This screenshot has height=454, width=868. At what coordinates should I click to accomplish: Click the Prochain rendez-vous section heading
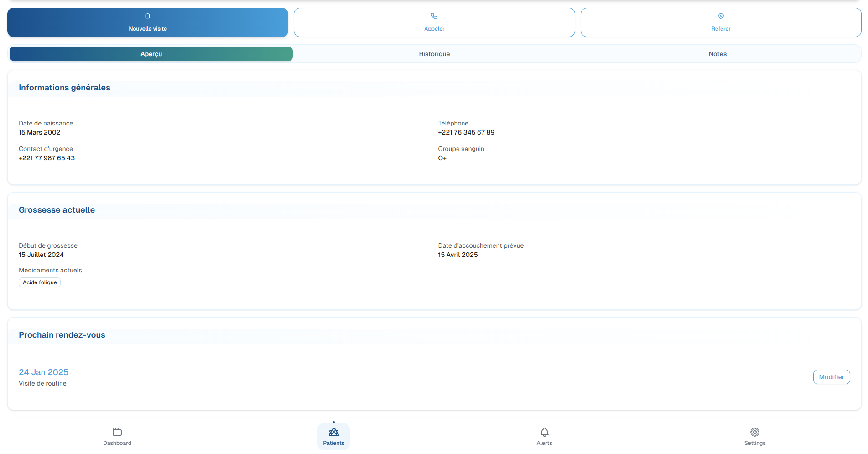tap(62, 335)
